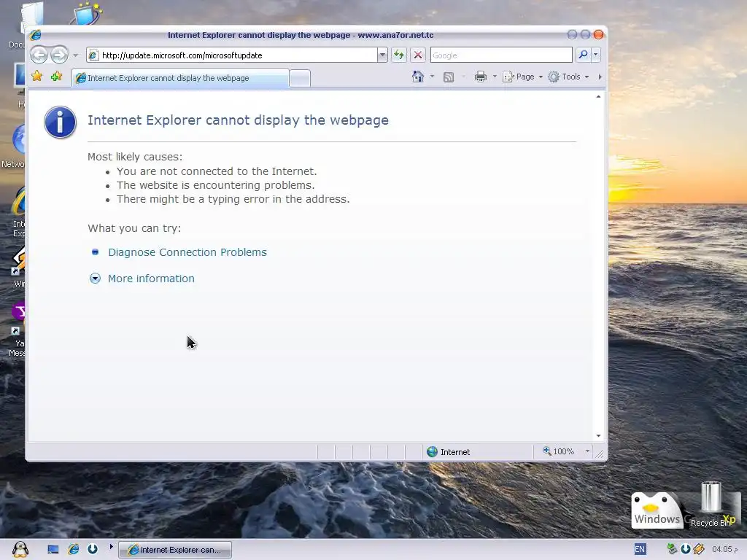The image size is (747, 560).
Task: Open the search provider options dropdown
Action: (x=595, y=55)
